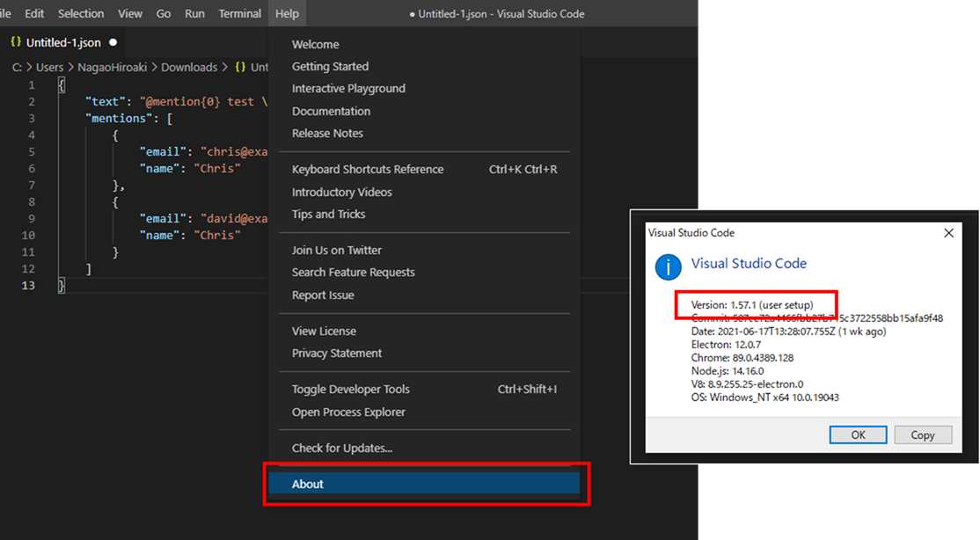Click the blue info icon in About dialog
Screen dimensions: 980x540
point(668,266)
